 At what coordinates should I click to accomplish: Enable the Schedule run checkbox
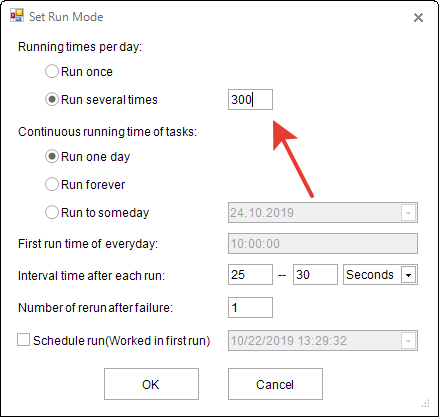pyautogui.click(x=23, y=340)
